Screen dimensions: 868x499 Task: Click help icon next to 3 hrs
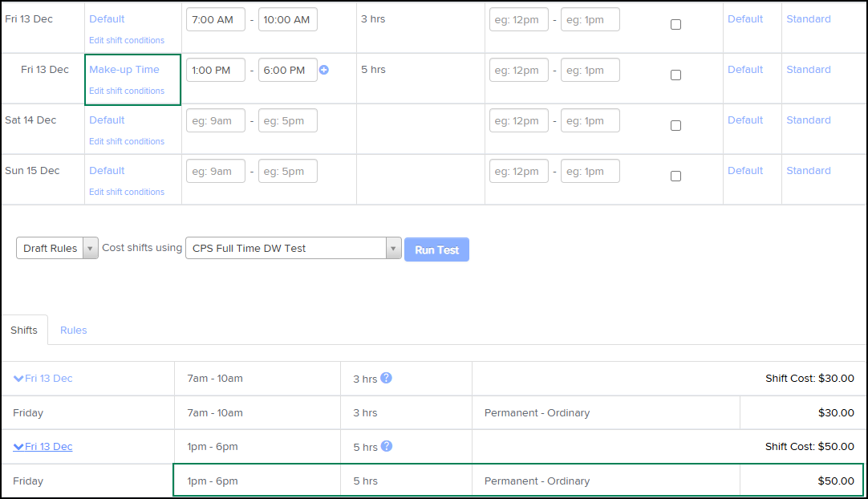coord(386,378)
